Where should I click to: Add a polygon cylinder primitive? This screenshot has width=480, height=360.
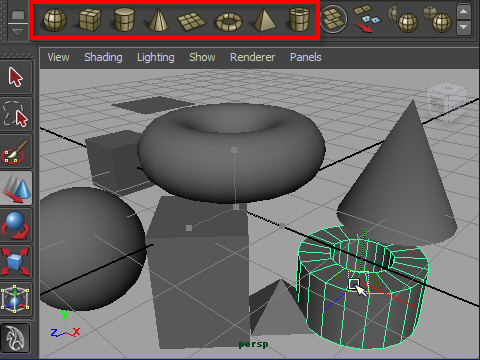(124, 20)
